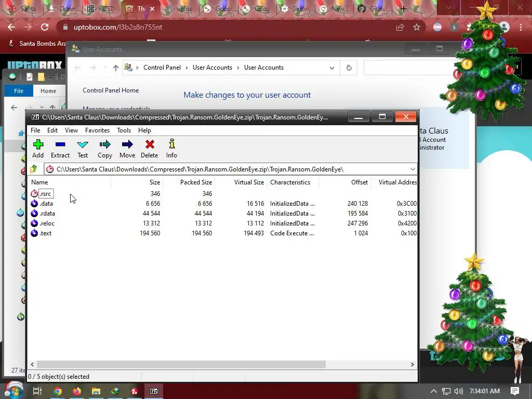
Task: Switch to the Home ribbon tab in Explorer
Action: coord(48,91)
